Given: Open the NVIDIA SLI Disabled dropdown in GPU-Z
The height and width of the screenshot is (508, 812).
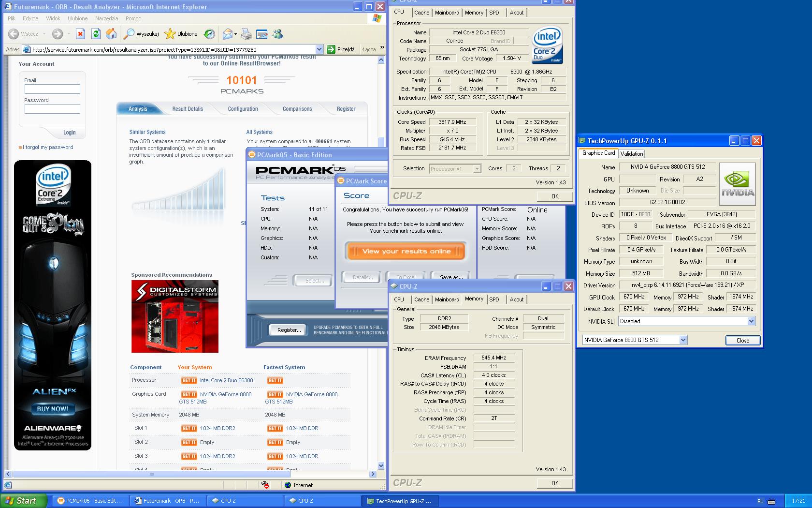Looking at the screenshot, I should (751, 321).
